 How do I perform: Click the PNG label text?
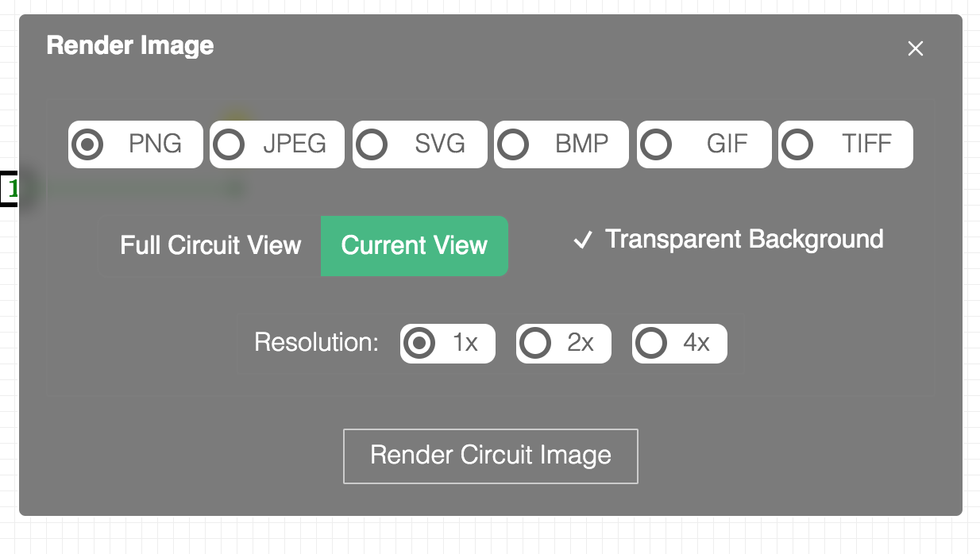pyautogui.click(x=155, y=144)
